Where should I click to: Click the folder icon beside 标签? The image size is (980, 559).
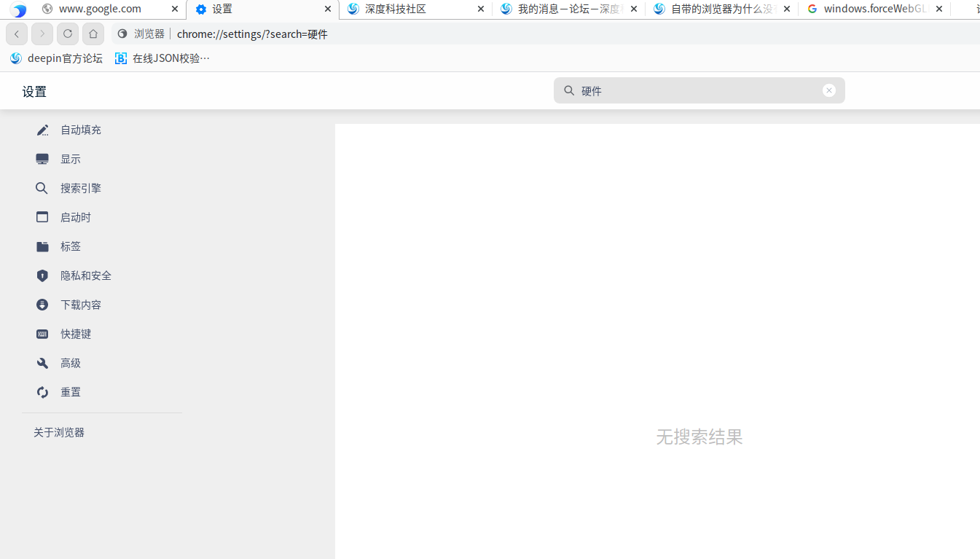pyautogui.click(x=42, y=246)
